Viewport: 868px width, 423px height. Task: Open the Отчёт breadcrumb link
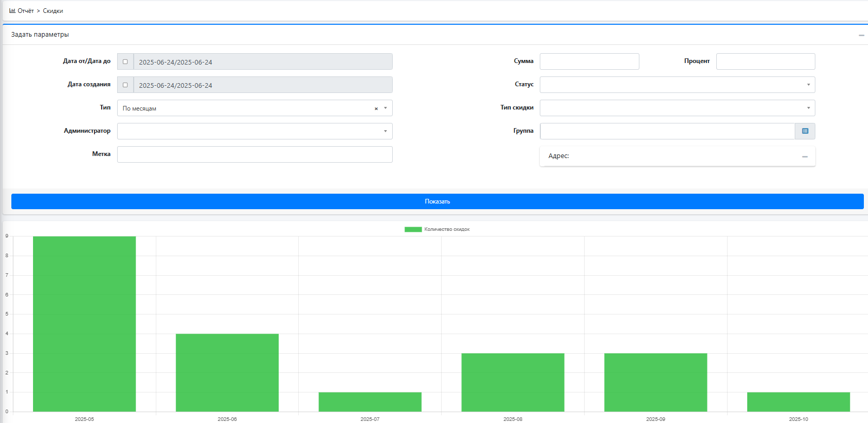(x=25, y=11)
